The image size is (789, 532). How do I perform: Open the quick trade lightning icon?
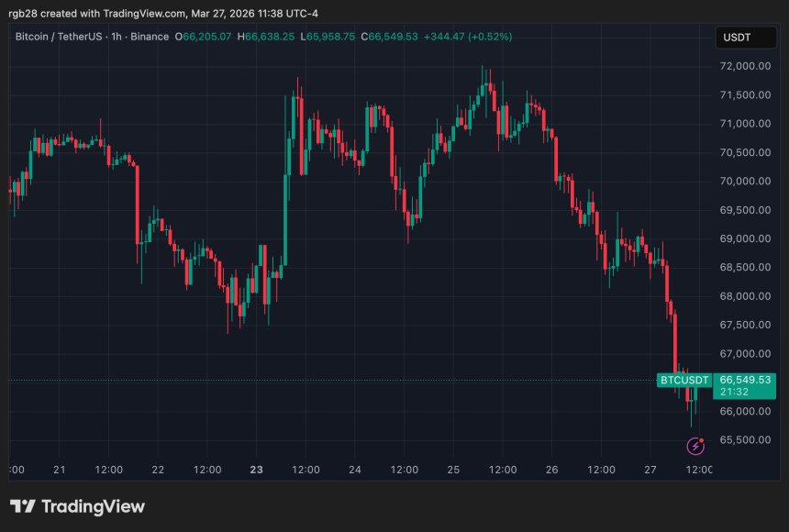coord(695,446)
